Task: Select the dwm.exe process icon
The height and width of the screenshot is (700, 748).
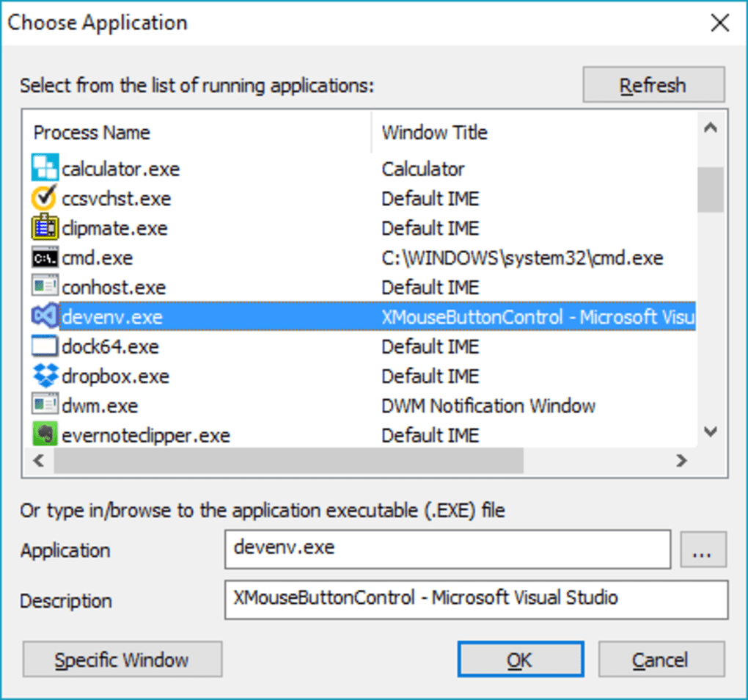Action: [43, 405]
